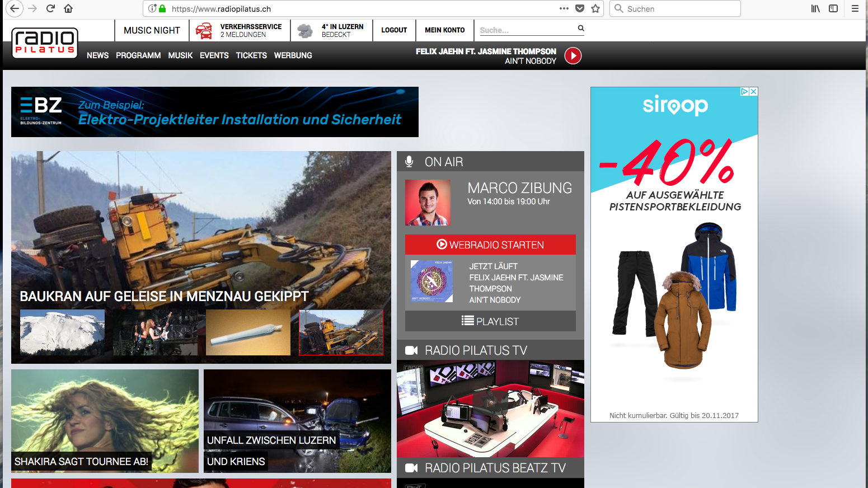
Task: Select the snowy mountain thumbnail
Action: [62, 332]
